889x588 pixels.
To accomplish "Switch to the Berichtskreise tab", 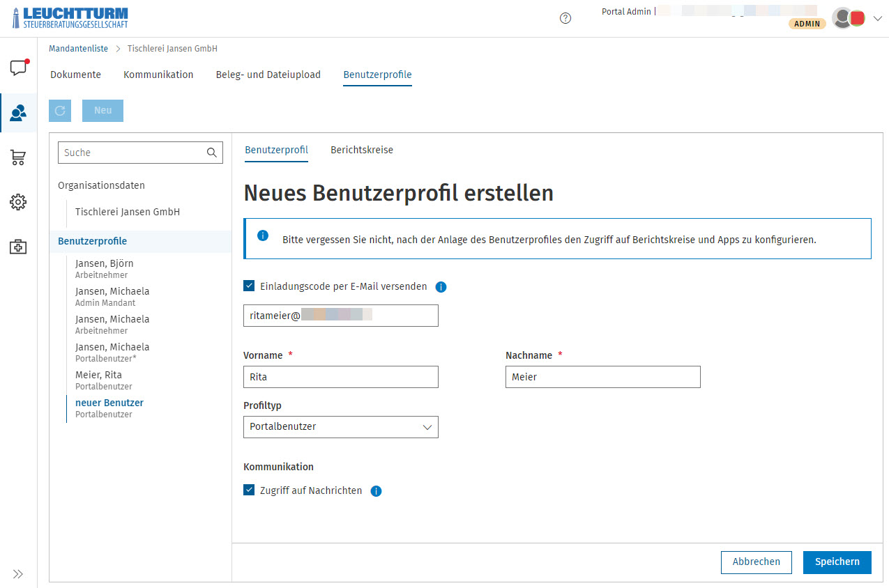I will tap(361, 150).
